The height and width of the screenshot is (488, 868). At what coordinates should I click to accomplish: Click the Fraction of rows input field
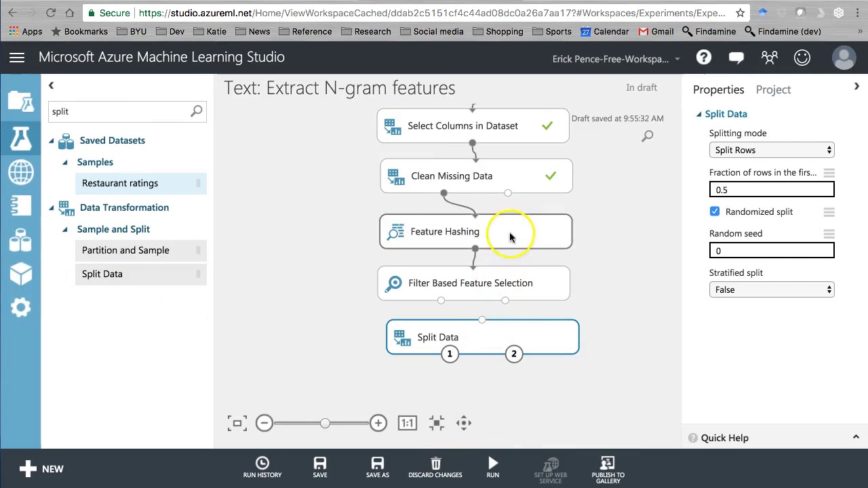(772, 190)
